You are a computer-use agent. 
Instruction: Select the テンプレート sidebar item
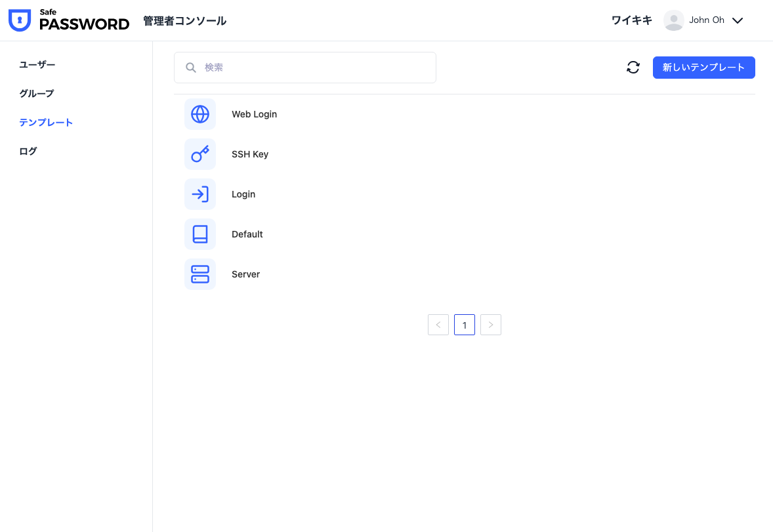tap(46, 122)
